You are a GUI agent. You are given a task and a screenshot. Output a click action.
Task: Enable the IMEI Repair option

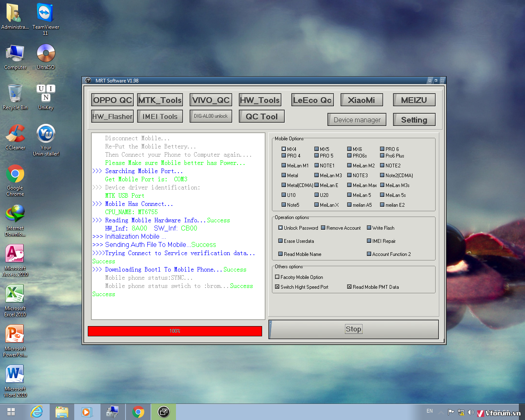coord(369,241)
